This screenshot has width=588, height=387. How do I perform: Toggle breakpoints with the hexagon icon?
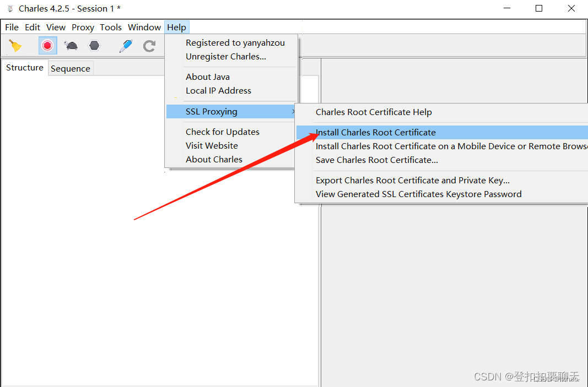coord(94,46)
